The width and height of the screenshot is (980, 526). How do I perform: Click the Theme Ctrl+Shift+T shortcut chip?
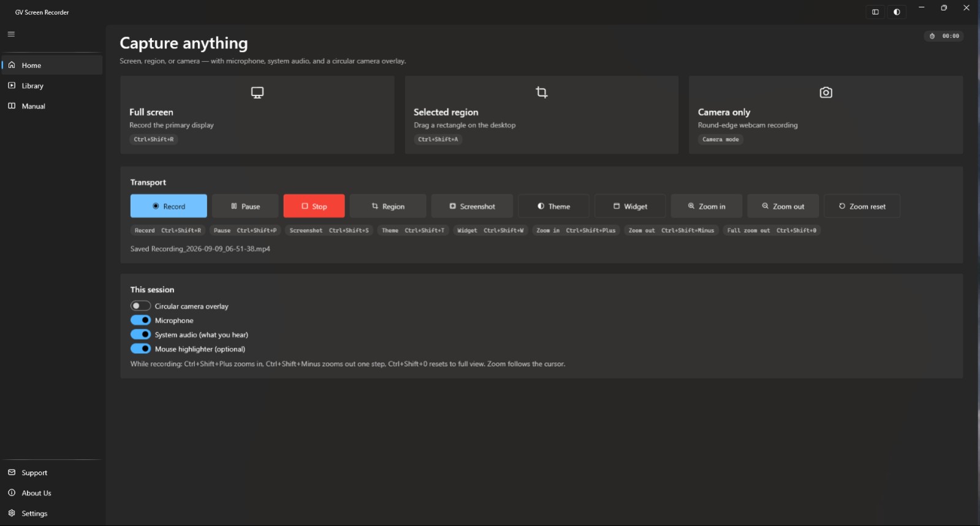tap(413, 230)
